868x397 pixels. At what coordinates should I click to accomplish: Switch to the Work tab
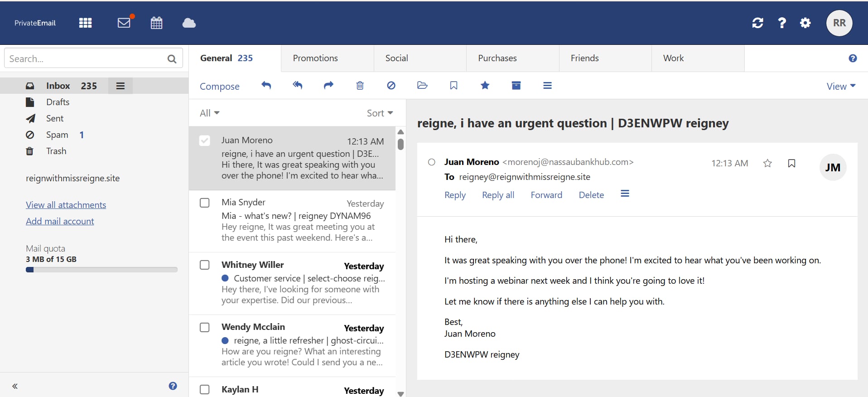(x=698, y=58)
